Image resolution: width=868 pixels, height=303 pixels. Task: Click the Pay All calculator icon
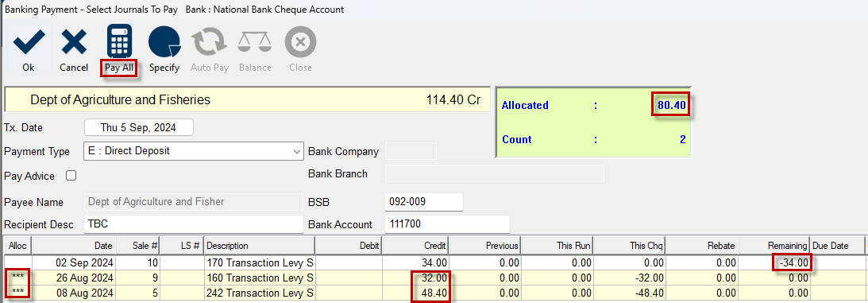[120, 41]
